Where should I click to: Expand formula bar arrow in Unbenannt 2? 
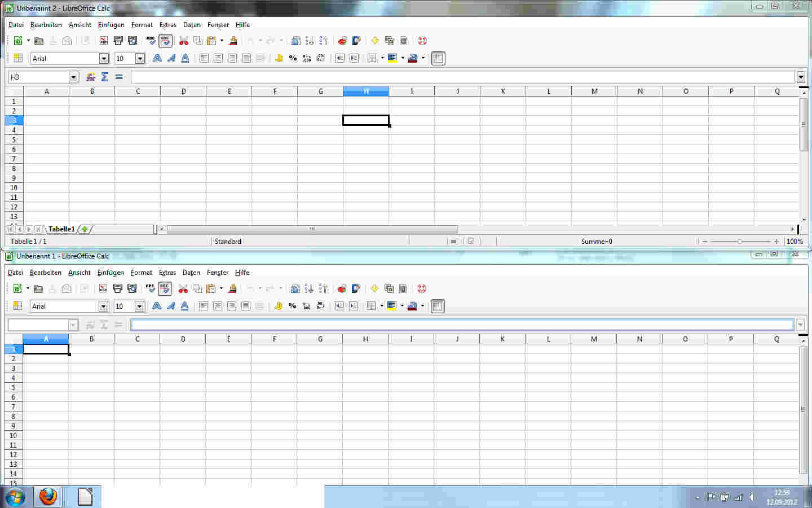(801, 77)
